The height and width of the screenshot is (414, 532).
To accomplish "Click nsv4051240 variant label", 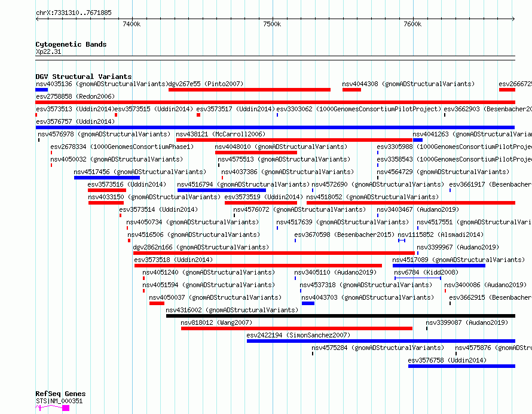I will [209, 272].
